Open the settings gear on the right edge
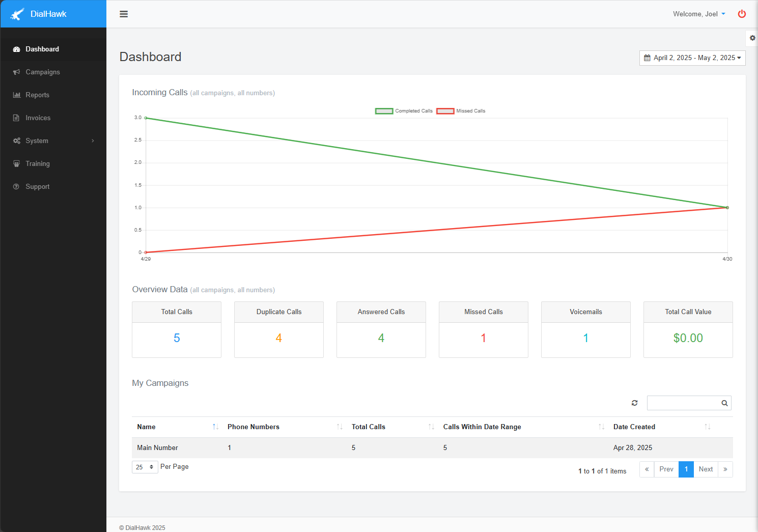The width and height of the screenshot is (758, 532). pos(752,38)
